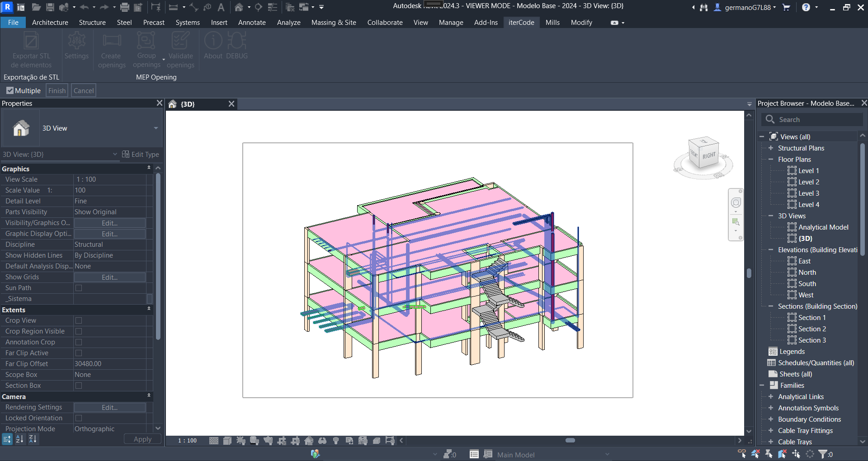Switch to the Massing & Site tab
The width and height of the screenshot is (868, 461).
(334, 23)
